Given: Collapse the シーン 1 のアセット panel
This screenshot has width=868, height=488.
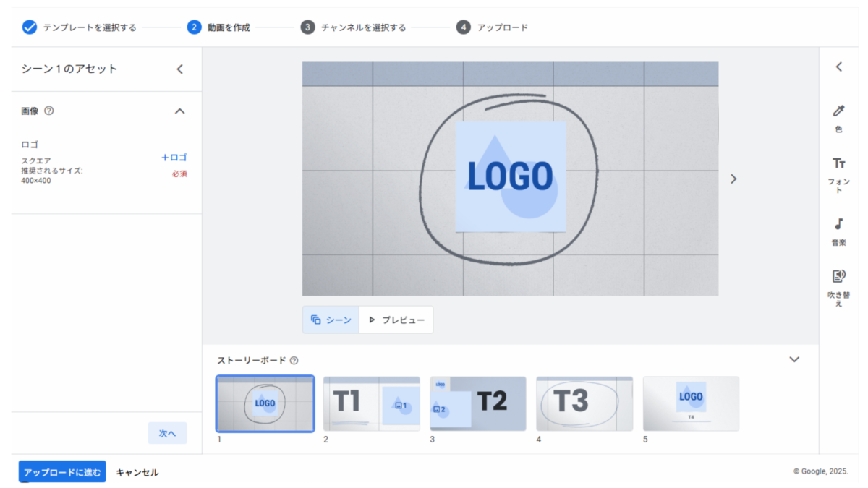Looking at the screenshot, I should click(180, 69).
